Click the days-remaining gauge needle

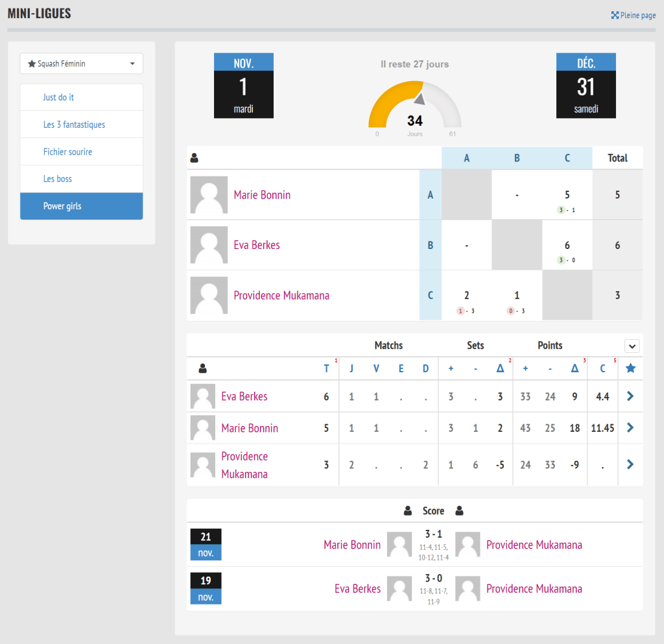[419, 99]
